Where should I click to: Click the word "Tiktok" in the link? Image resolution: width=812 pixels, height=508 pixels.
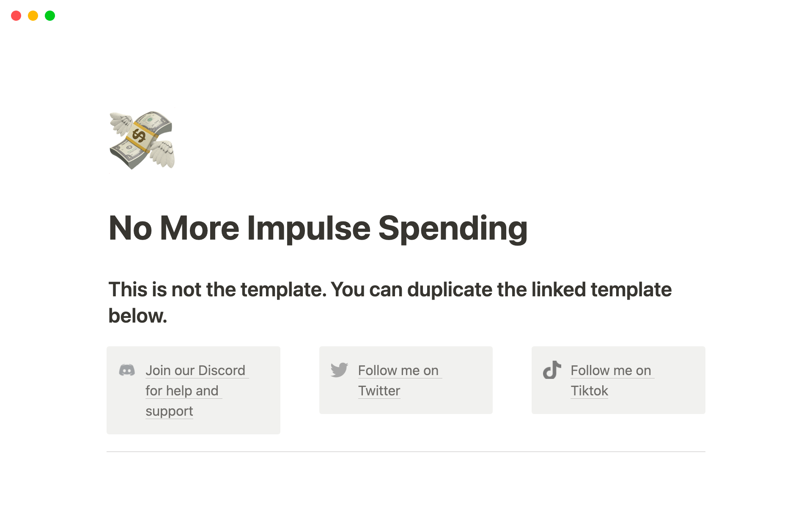click(x=589, y=391)
